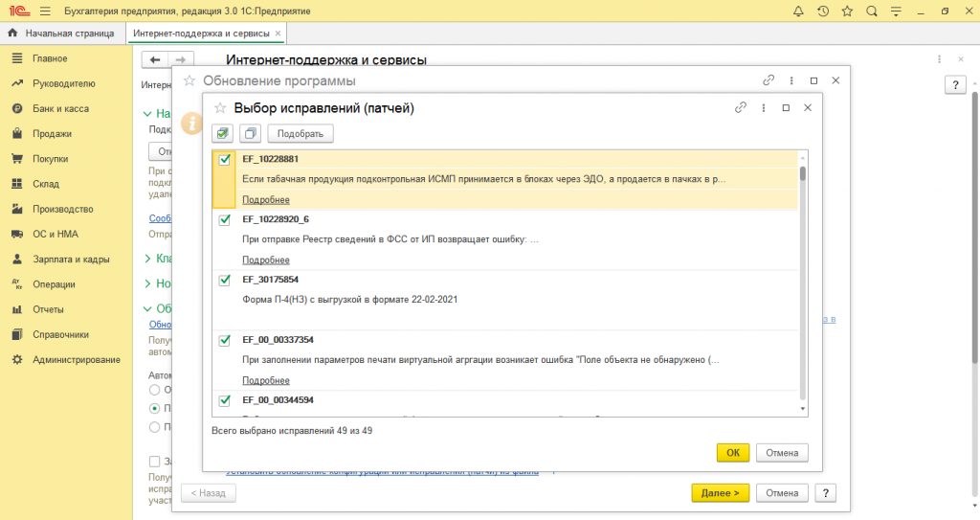Copy link icon in patch selection dialog
Image resolution: width=980 pixels, height=520 pixels.
(740, 108)
